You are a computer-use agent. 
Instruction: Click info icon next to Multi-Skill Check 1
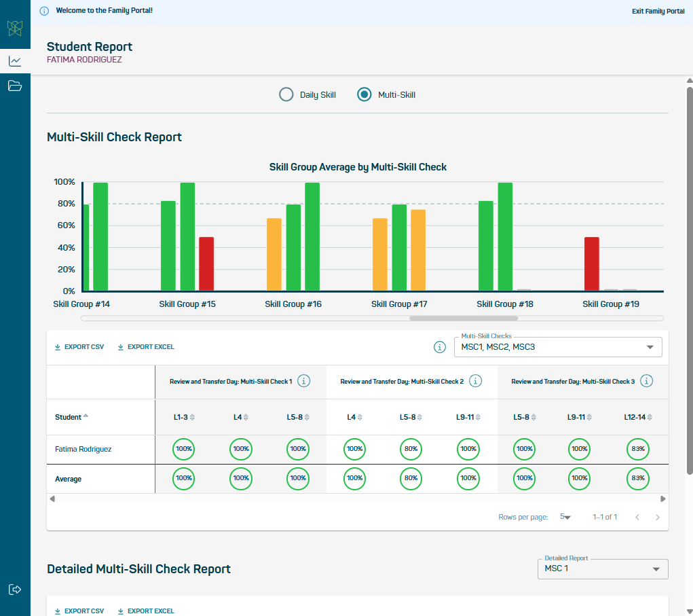304,381
